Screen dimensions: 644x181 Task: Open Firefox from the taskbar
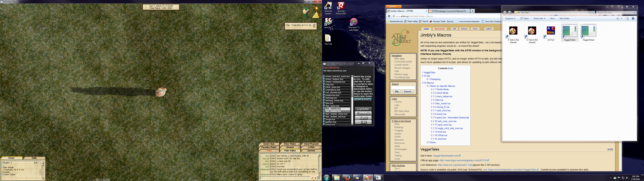(347, 178)
